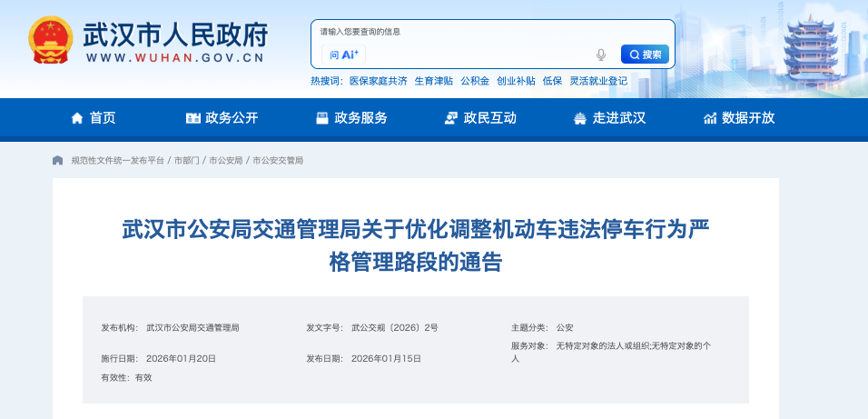Image resolution: width=868 pixels, height=419 pixels.
Task: Click the 走进武汉 building icon
Action: [x=580, y=118]
